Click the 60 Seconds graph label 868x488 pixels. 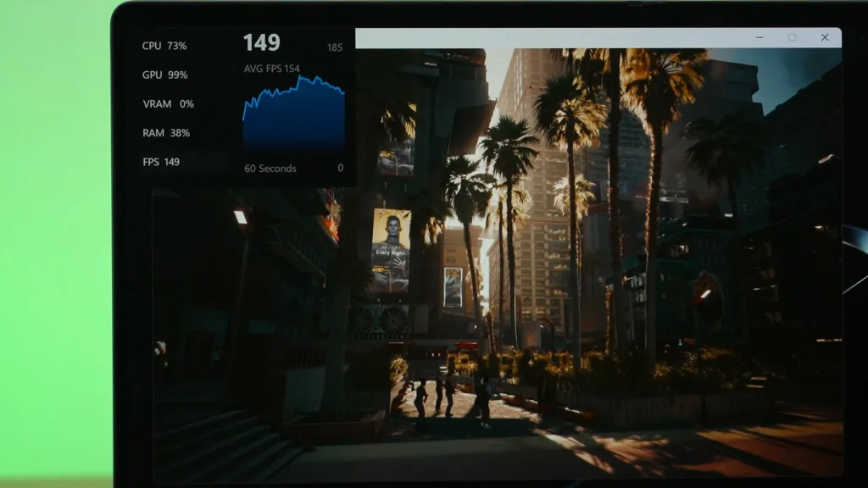[270, 169]
